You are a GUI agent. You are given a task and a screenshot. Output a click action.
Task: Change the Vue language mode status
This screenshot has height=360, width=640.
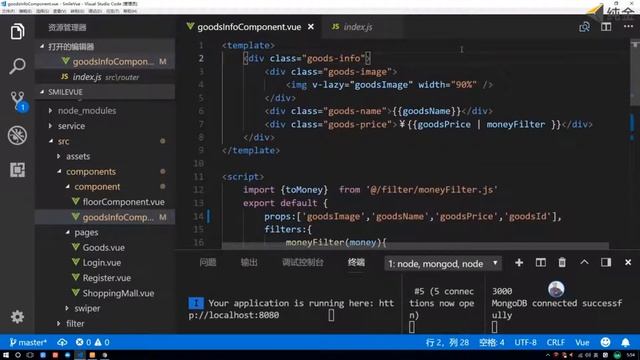582,342
